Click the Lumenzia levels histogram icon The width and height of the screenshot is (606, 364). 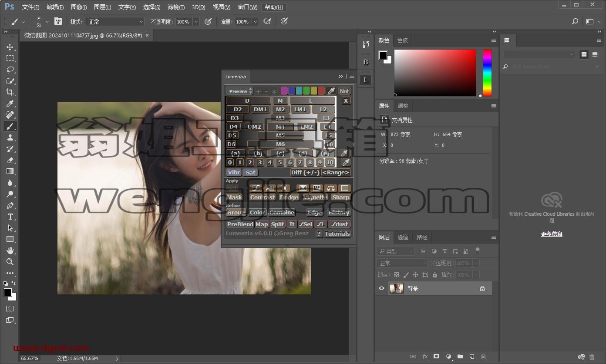(270, 188)
